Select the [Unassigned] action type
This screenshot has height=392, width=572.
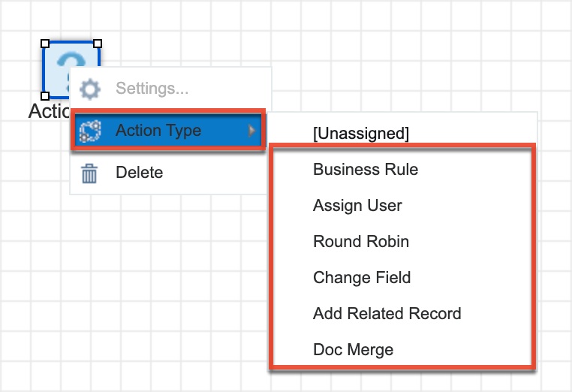(x=361, y=134)
